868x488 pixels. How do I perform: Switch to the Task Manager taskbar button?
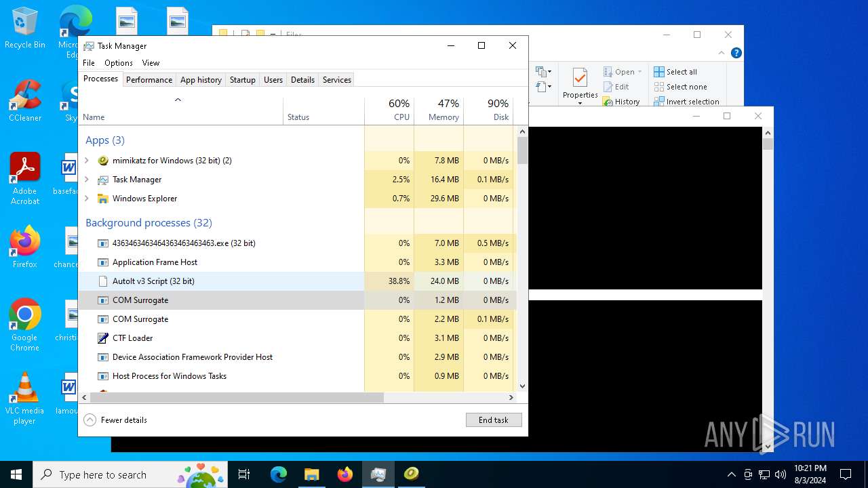(x=378, y=474)
